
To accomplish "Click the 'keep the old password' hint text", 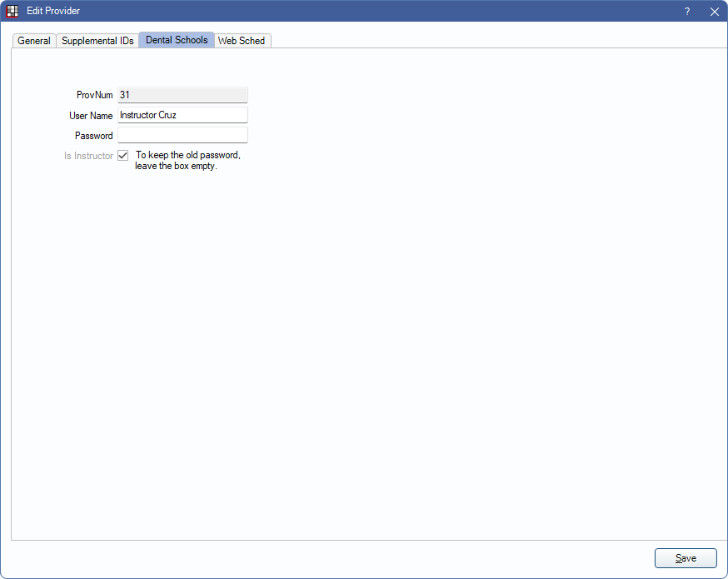I will (x=187, y=161).
